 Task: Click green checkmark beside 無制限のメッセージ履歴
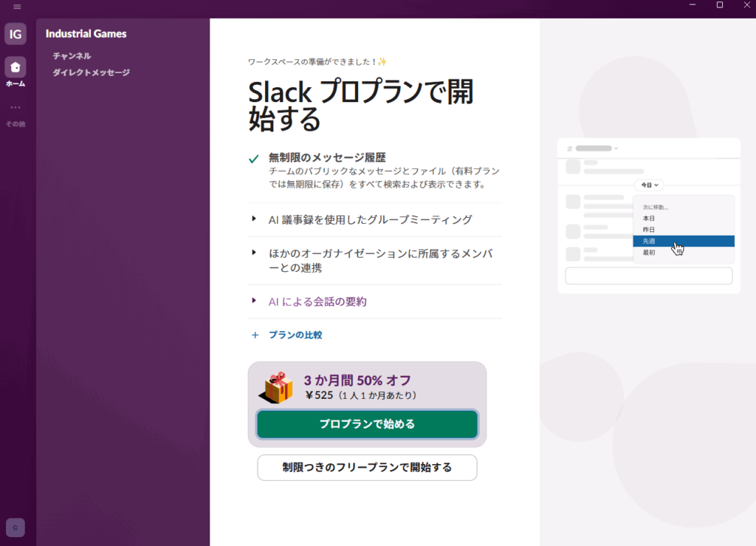click(253, 159)
